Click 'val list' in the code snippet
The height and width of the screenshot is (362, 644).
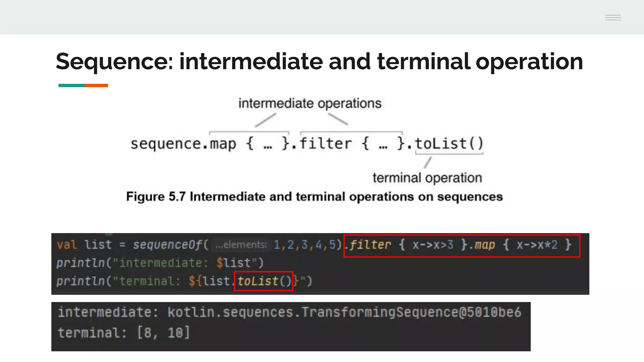click(84, 244)
